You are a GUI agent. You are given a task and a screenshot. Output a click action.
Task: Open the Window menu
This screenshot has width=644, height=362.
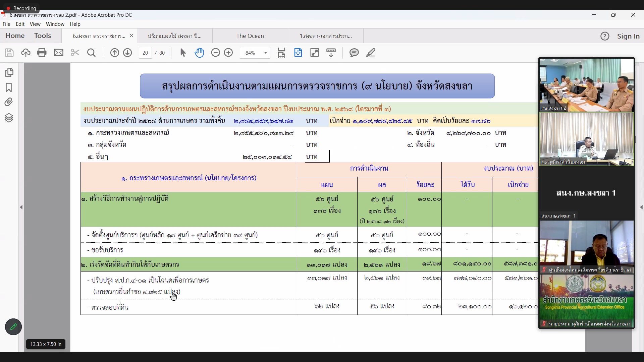(55, 24)
